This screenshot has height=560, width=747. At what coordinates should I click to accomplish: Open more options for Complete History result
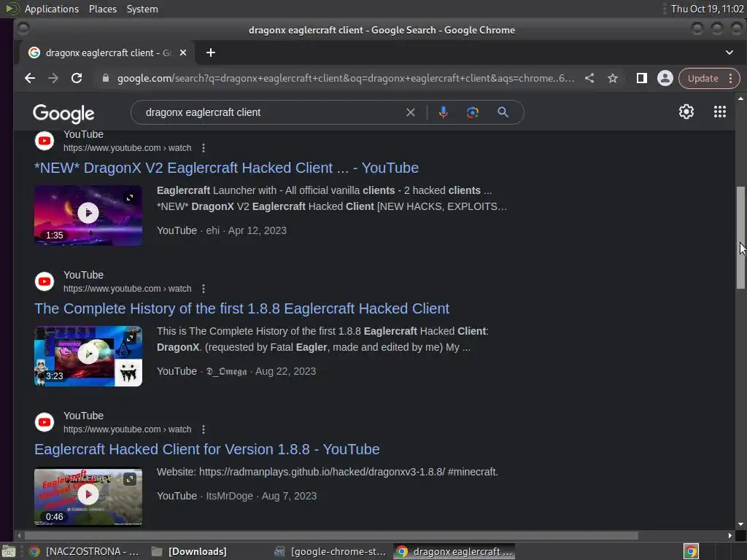(x=204, y=289)
